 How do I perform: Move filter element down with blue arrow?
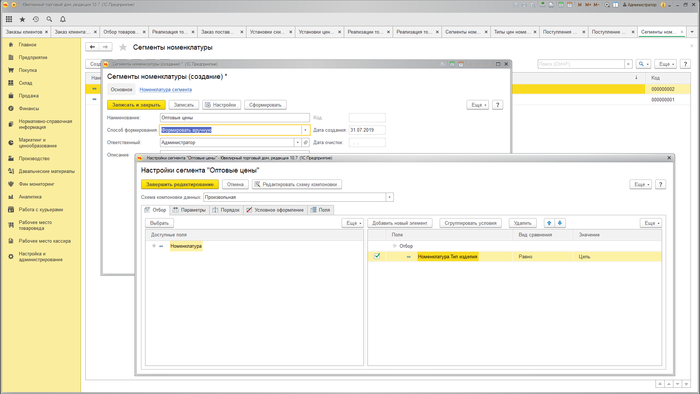(x=560, y=223)
